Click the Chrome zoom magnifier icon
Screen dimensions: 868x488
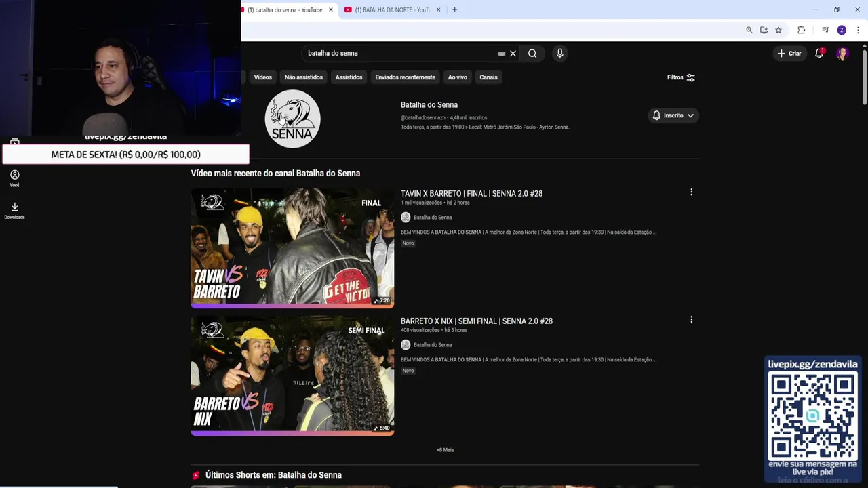[749, 30]
